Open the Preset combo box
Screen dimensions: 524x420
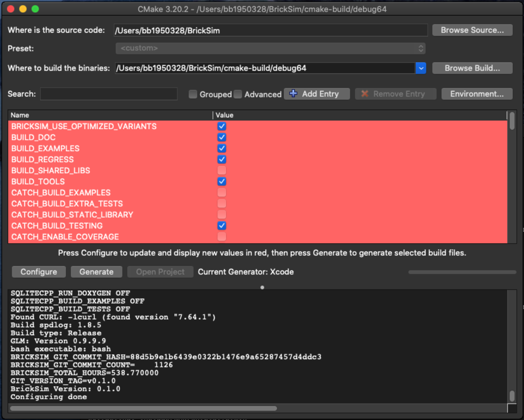pyautogui.click(x=270, y=48)
